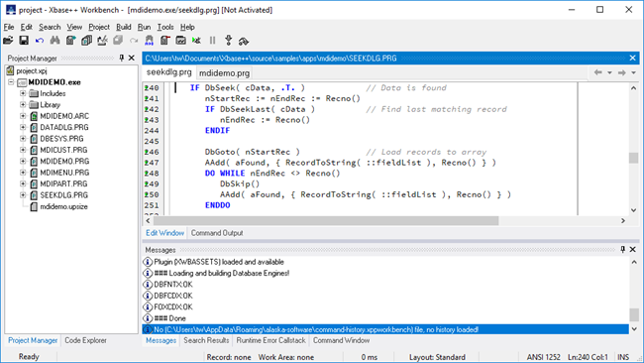Click the grayed Redo arrow icon

pyautogui.click(x=134, y=41)
